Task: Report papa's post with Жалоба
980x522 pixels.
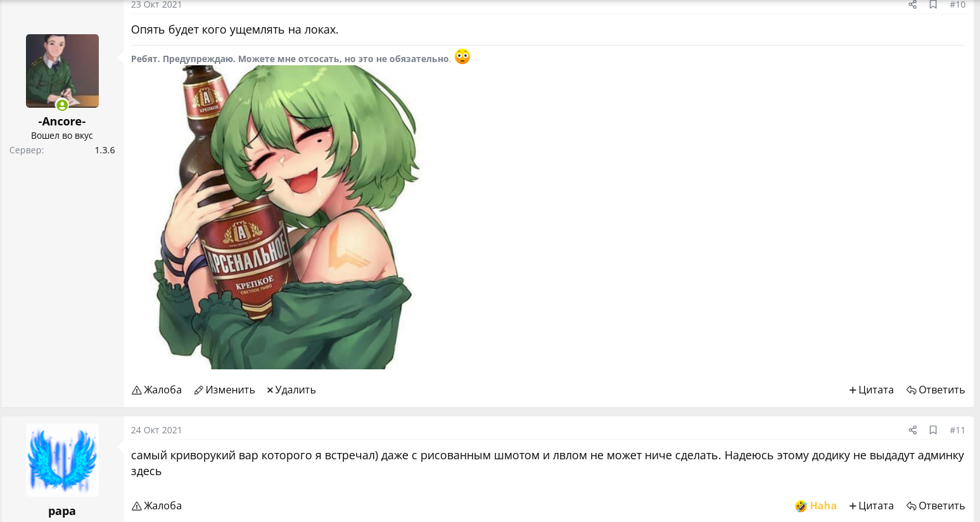Action: click(156, 506)
